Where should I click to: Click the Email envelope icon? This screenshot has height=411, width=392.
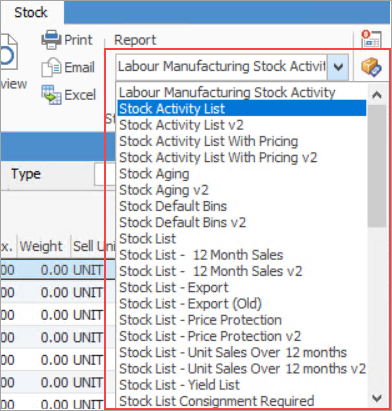51,67
